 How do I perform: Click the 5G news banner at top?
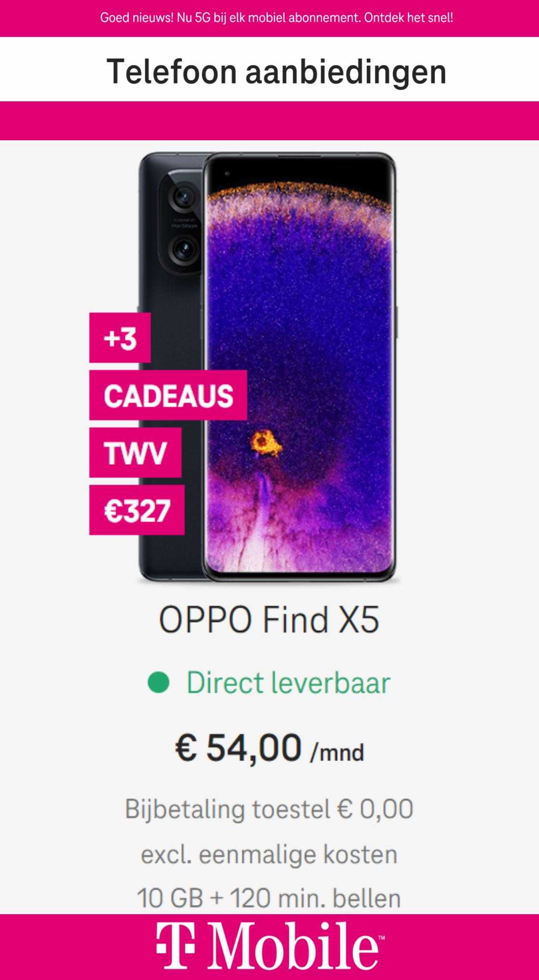coord(276,18)
